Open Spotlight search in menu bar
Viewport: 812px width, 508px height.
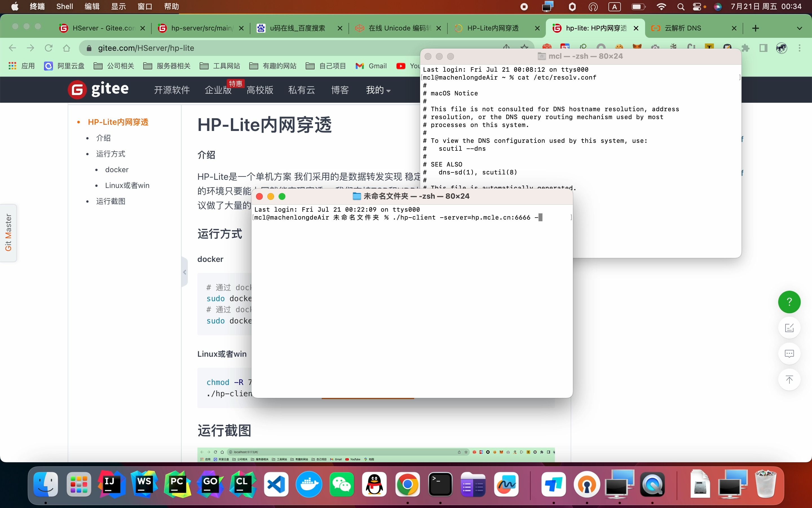pos(680,7)
